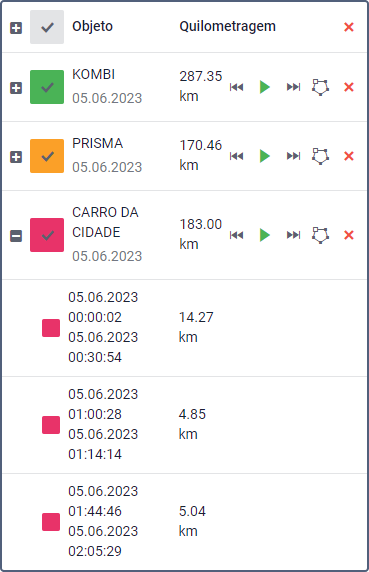Click the pink swatch of the 01:44:46 trip
The width and height of the screenshot is (369, 572).
[51, 522]
